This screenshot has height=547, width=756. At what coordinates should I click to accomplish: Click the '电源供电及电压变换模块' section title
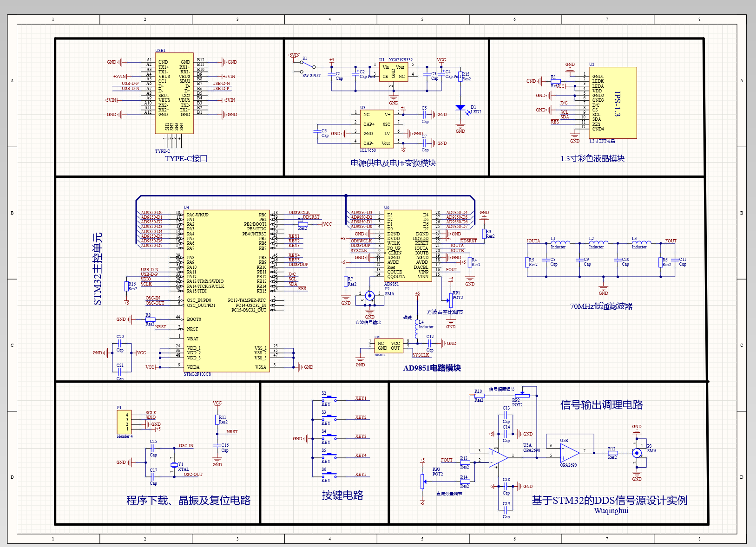pos(393,163)
